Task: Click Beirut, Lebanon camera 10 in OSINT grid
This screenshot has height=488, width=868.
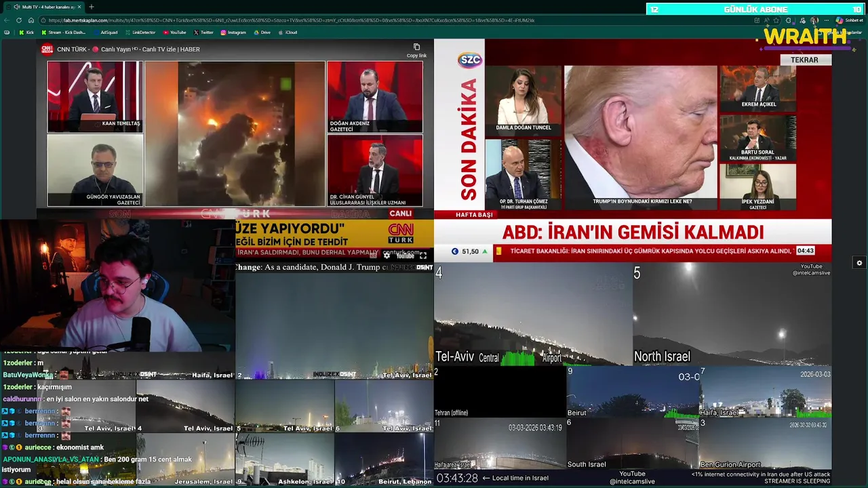Action: tap(384, 460)
